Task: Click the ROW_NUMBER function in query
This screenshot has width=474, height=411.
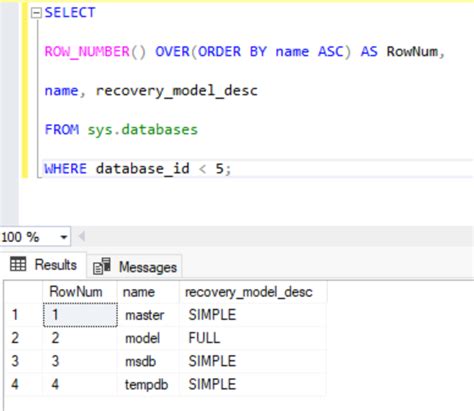Action: click(x=87, y=52)
